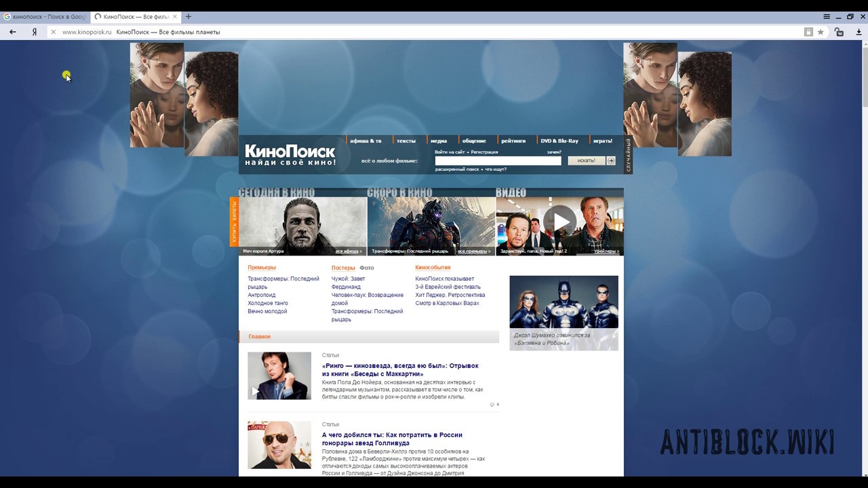
Task: Open the 'общение' menu
Action: point(474,141)
